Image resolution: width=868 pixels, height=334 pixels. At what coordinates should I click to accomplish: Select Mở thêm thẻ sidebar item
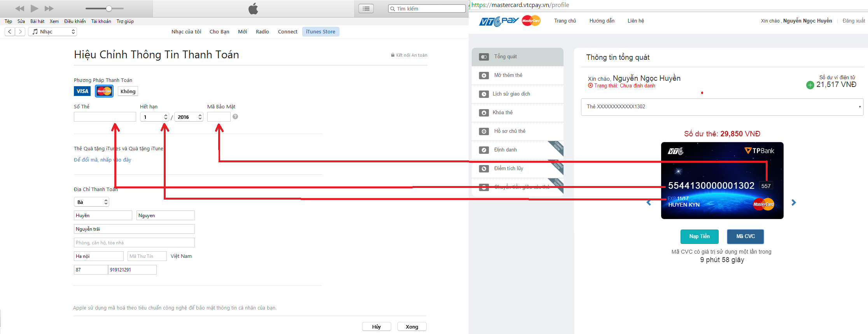518,75
